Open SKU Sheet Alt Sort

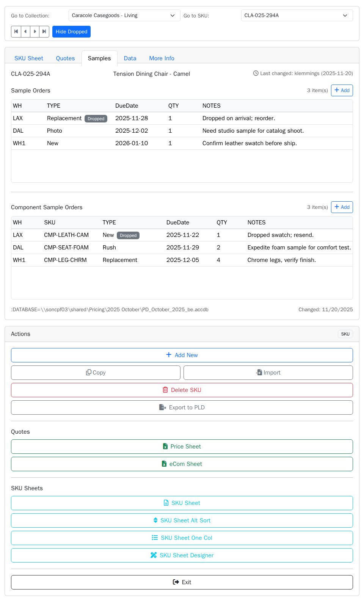182,520
